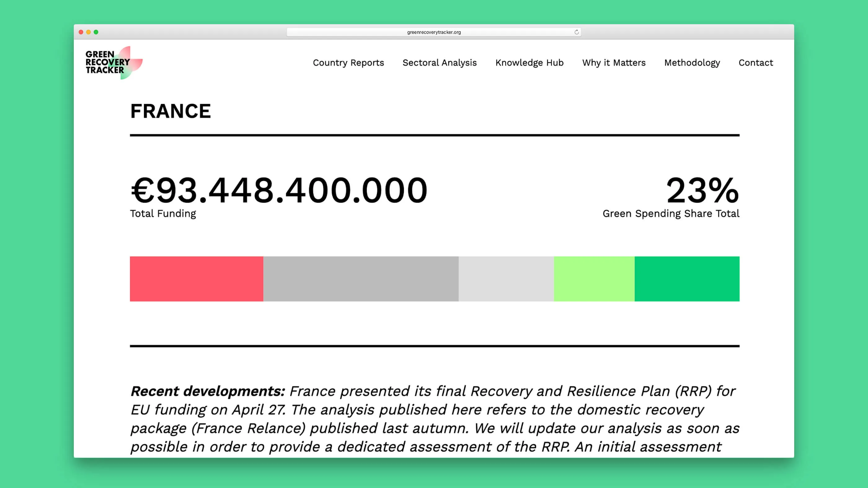Go to the Contact page

click(x=756, y=63)
